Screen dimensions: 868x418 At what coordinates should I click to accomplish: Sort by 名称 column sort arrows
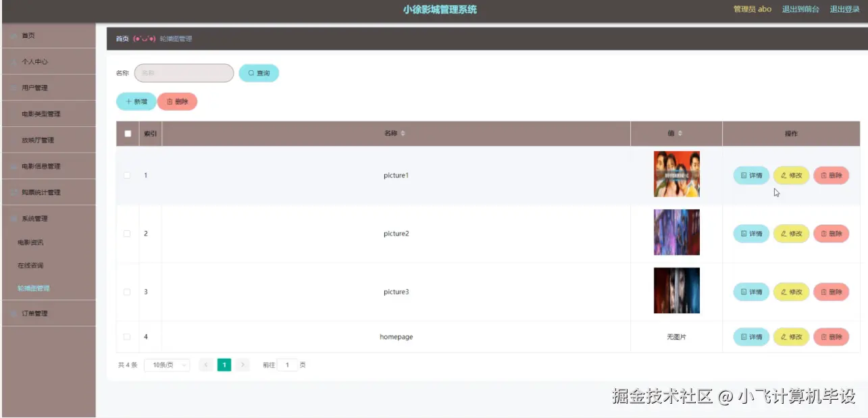pyautogui.click(x=403, y=134)
